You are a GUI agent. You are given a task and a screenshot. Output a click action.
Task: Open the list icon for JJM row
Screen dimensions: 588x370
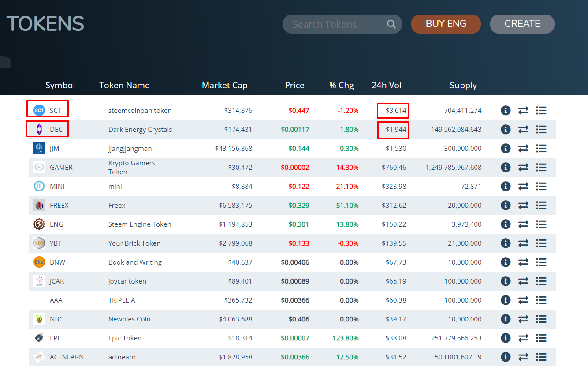coord(541,148)
